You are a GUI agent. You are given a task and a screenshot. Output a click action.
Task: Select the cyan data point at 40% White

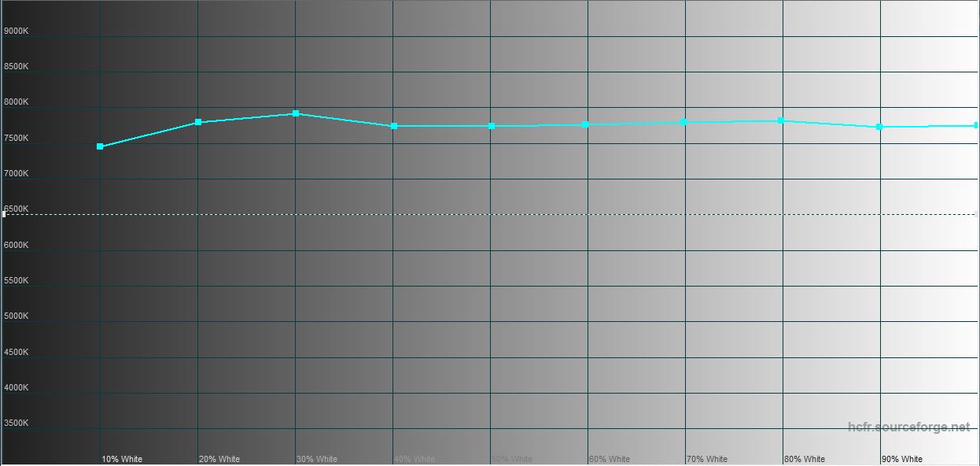click(x=394, y=126)
